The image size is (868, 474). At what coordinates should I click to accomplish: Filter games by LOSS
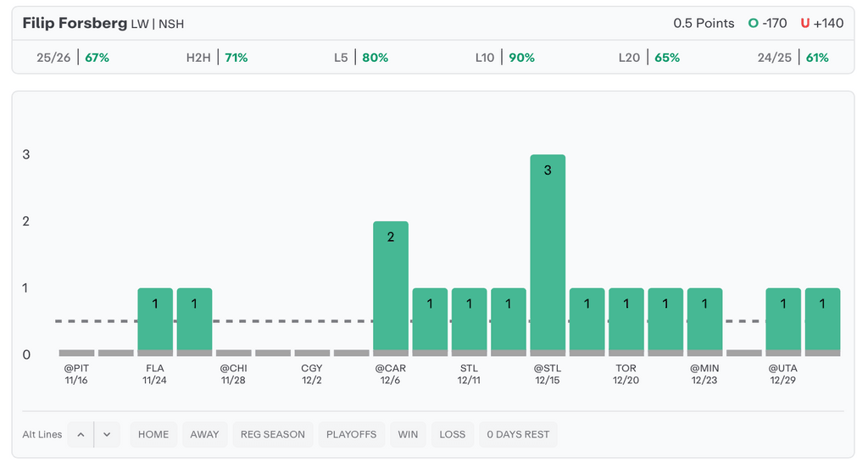click(x=453, y=434)
